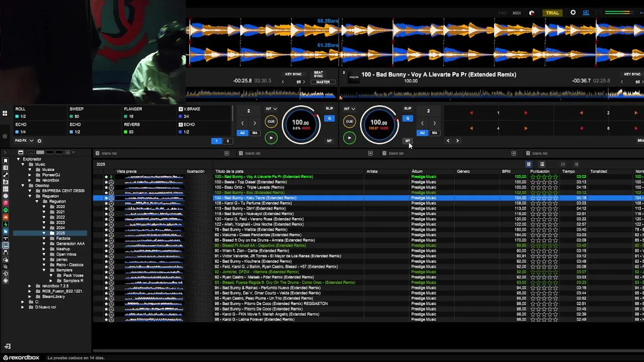This screenshot has height=362, width=644.
Task: Toggle Quantize Q on deck 1
Action: click(329, 119)
